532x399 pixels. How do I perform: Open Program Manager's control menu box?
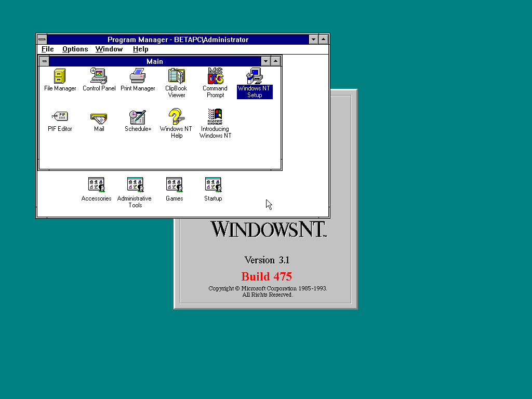tap(42, 39)
